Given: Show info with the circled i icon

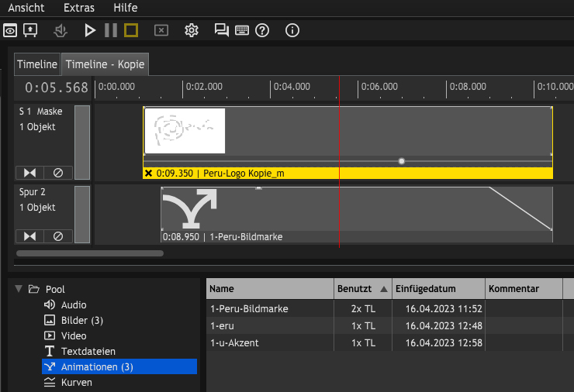Looking at the screenshot, I should 292,30.
